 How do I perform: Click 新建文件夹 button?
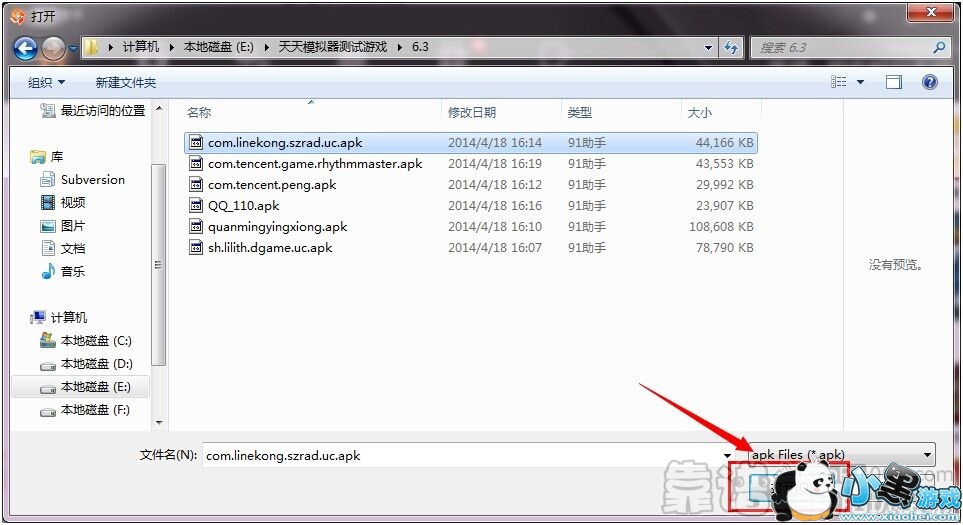tap(126, 82)
